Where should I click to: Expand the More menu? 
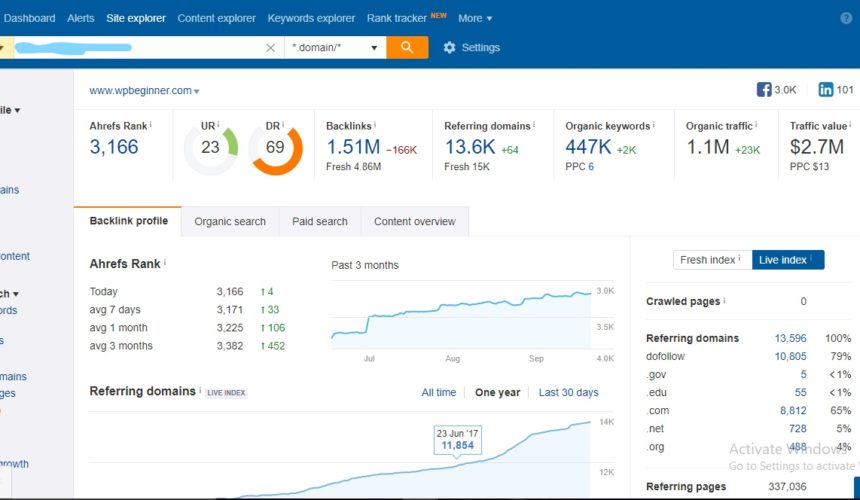tap(475, 18)
